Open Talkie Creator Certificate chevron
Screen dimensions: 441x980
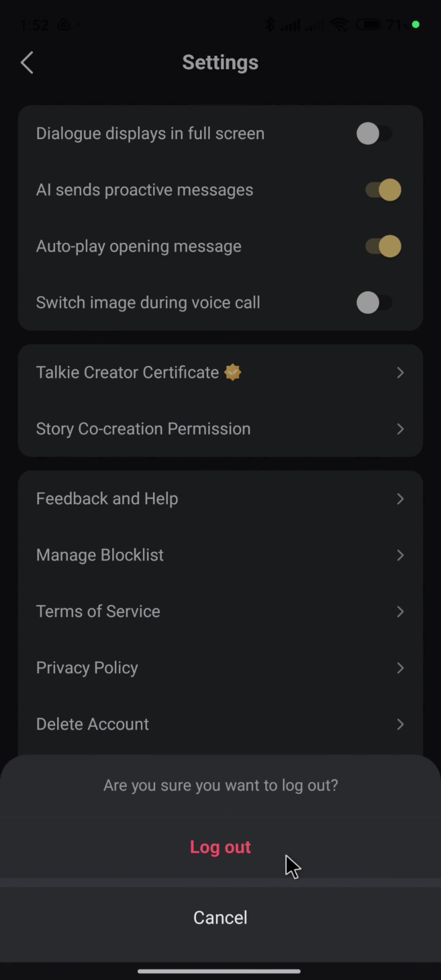point(400,373)
